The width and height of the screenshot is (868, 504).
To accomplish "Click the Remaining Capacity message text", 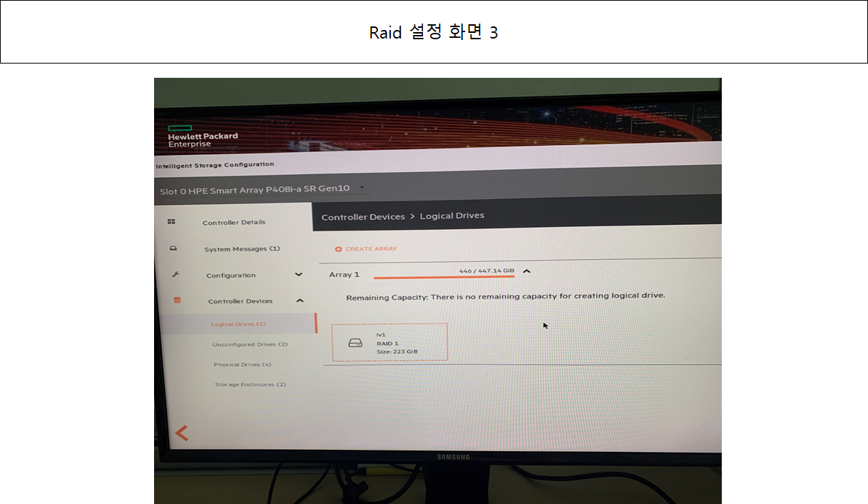I will [506, 296].
